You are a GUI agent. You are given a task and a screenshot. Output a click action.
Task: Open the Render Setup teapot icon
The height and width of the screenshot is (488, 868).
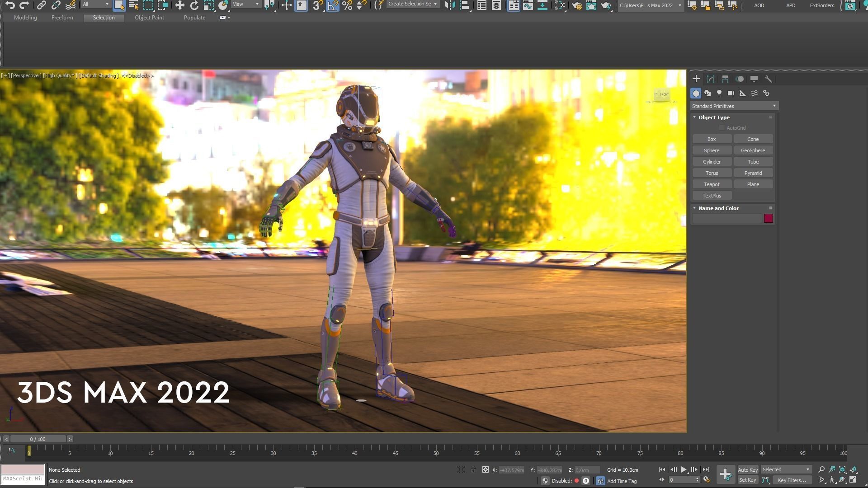point(577,5)
